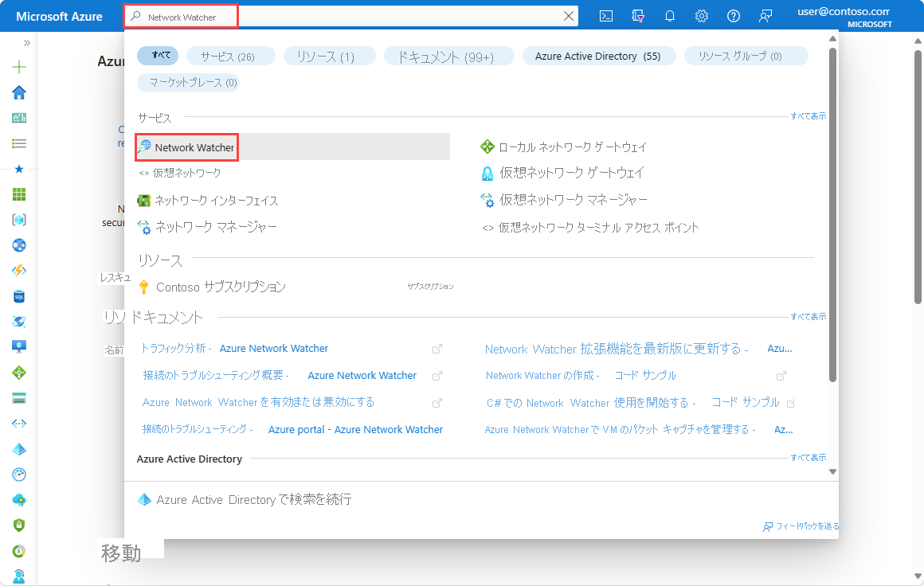
Task: Open portal Settings gear icon
Action: point(701,16)
